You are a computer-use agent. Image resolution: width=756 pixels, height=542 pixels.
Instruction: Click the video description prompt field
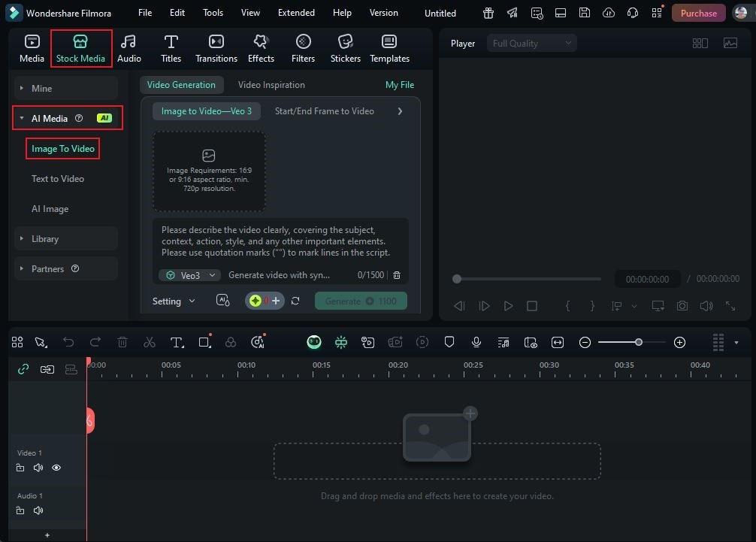pos(280,241)
